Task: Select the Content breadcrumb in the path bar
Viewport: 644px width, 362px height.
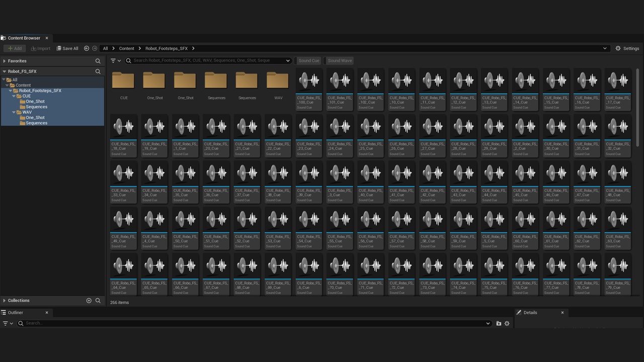Action: coord(127,48)
